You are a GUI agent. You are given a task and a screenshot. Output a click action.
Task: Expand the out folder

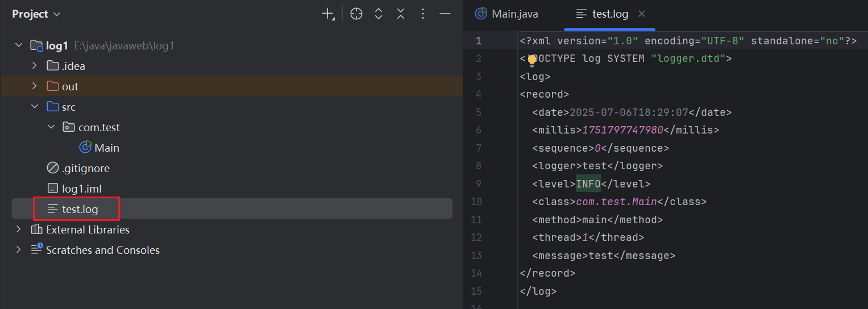coord(34,86)
